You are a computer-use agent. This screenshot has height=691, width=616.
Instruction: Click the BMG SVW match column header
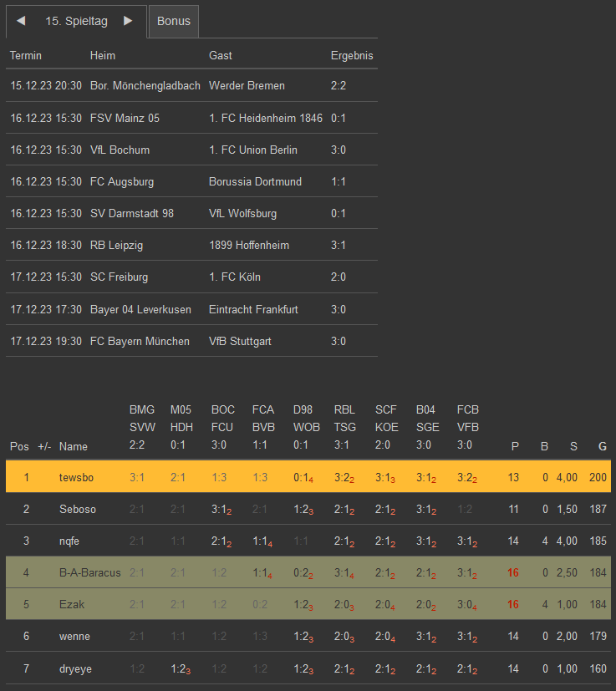tap(141, 427)
